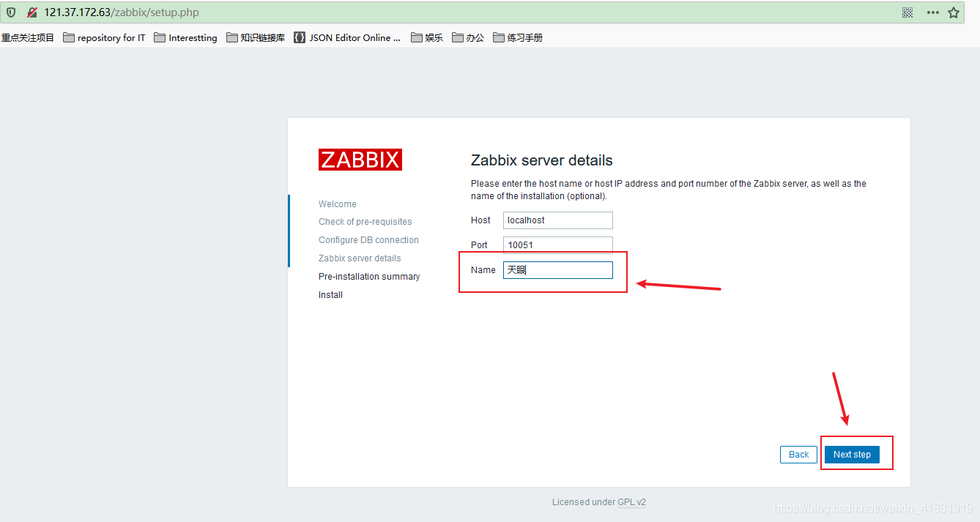Open the QR code icon in address bar
The image size is (980, 522).
click(907, 12)
